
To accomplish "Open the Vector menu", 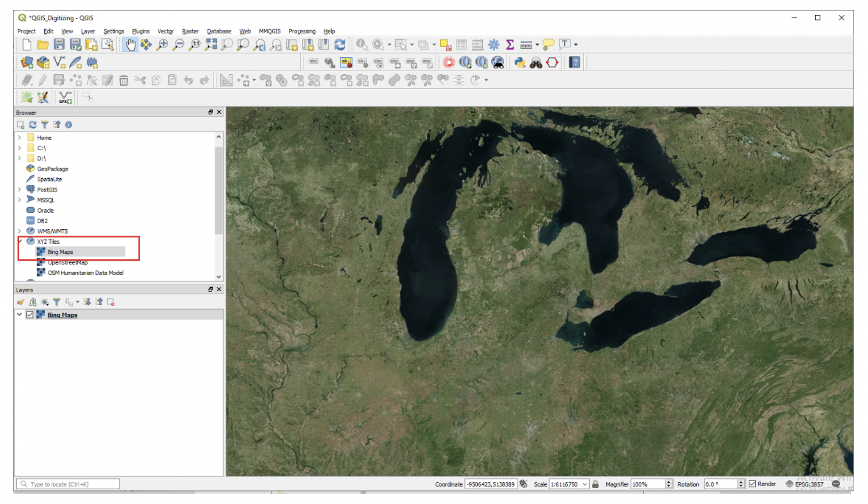I will (x=165, y=31).
